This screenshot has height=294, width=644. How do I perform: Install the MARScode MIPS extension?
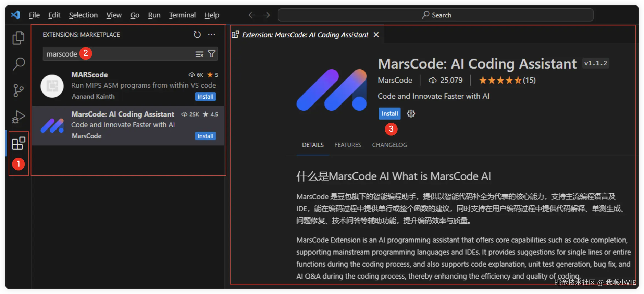[205, 97]
